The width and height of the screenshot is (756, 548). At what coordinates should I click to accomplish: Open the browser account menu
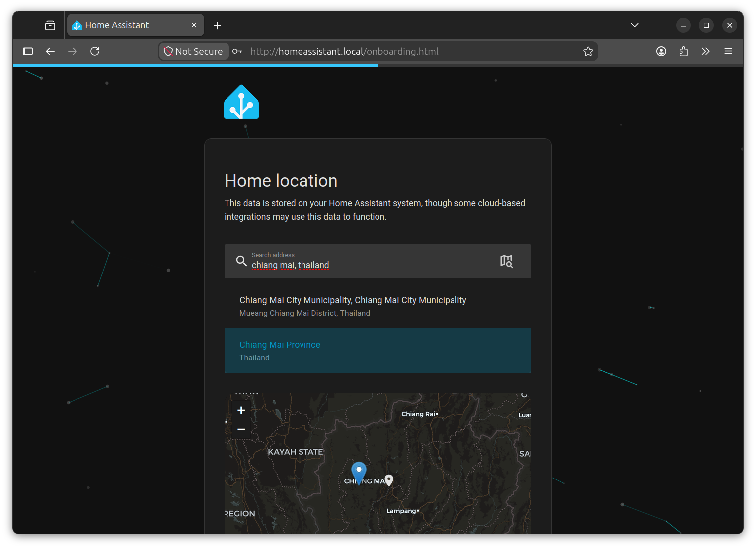(x=661, y=51)
